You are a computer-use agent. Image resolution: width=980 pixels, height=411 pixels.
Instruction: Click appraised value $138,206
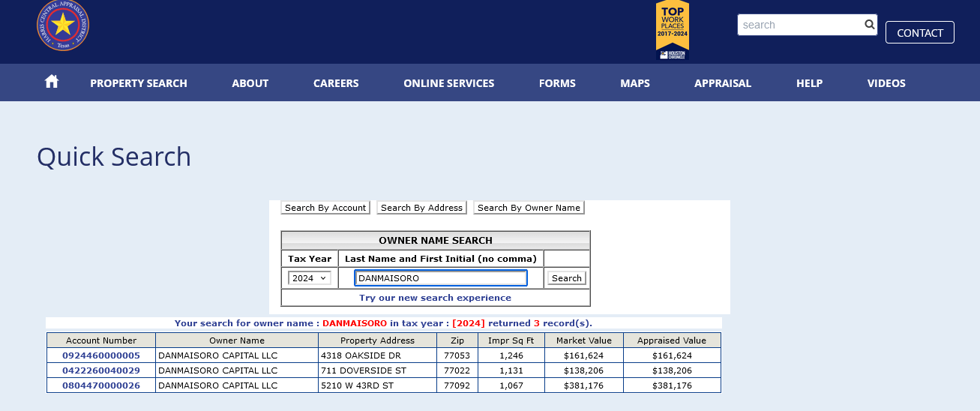click(672, 370)
